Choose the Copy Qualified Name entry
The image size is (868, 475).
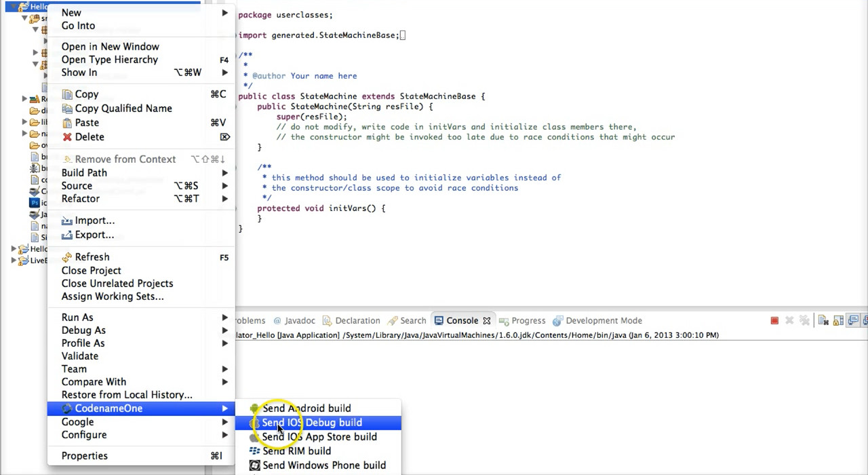pos(141,109)
